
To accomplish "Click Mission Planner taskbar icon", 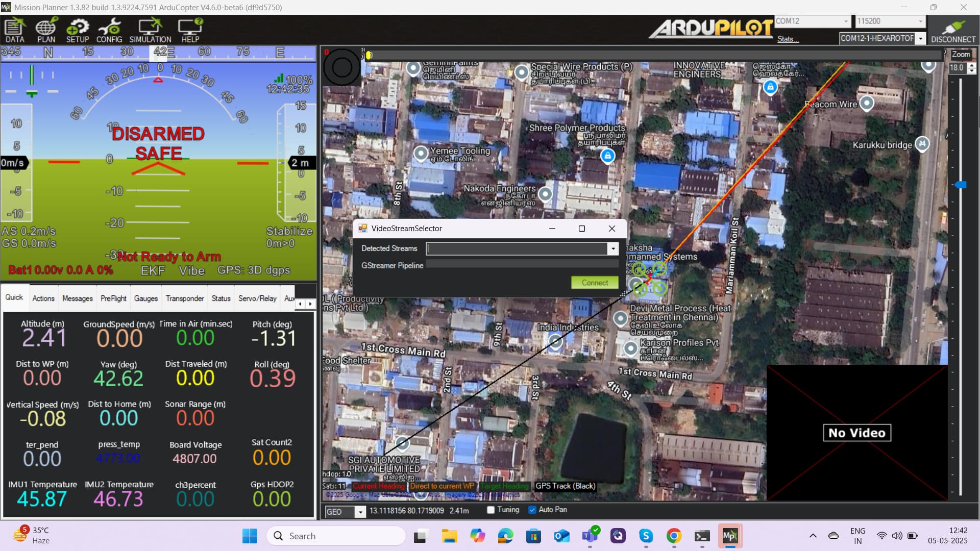I will click(730, 536).
